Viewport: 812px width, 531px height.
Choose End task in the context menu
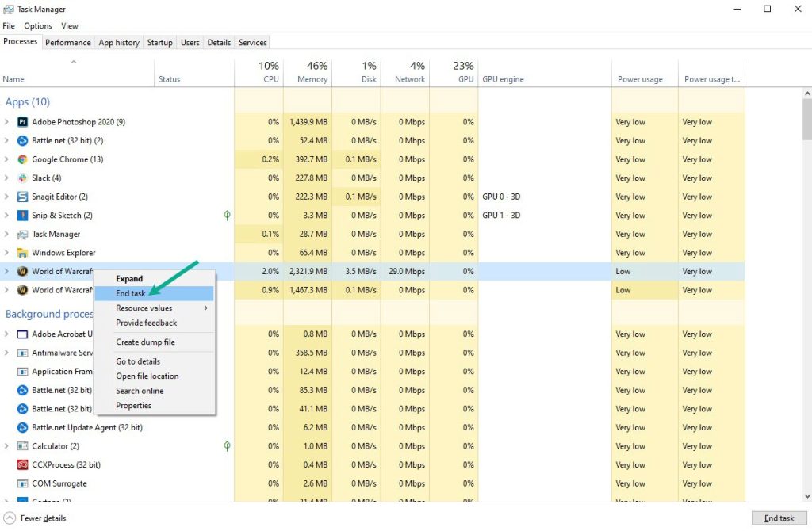coord(154,293)
